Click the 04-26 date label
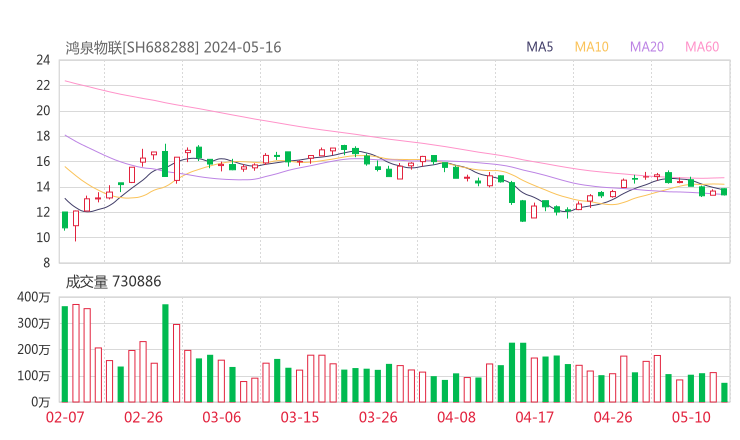Image resolution: width=740 pixels, height=440 pixels. coord(613,417)
